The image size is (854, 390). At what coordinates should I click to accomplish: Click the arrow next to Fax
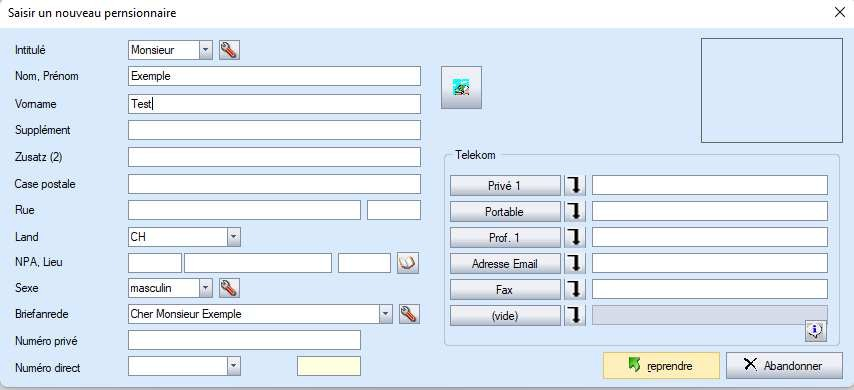[575, 290]
